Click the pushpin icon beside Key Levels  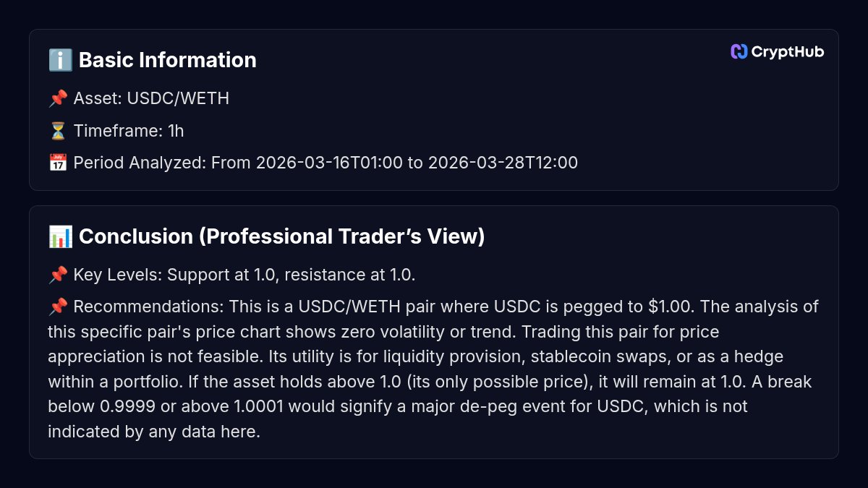click(x=58, y=275)
